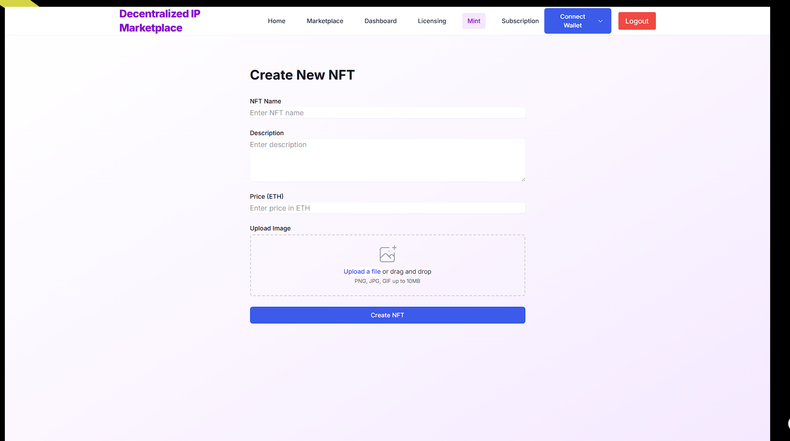
Task: Navigate to the Licensing page
Action: [432, 21]
